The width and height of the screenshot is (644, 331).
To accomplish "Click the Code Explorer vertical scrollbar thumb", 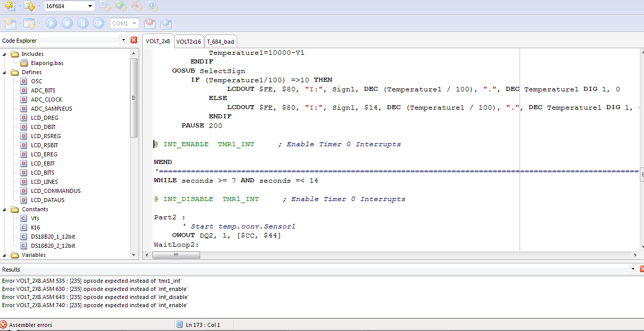I will pyautogui.click(x=134, y=97).
